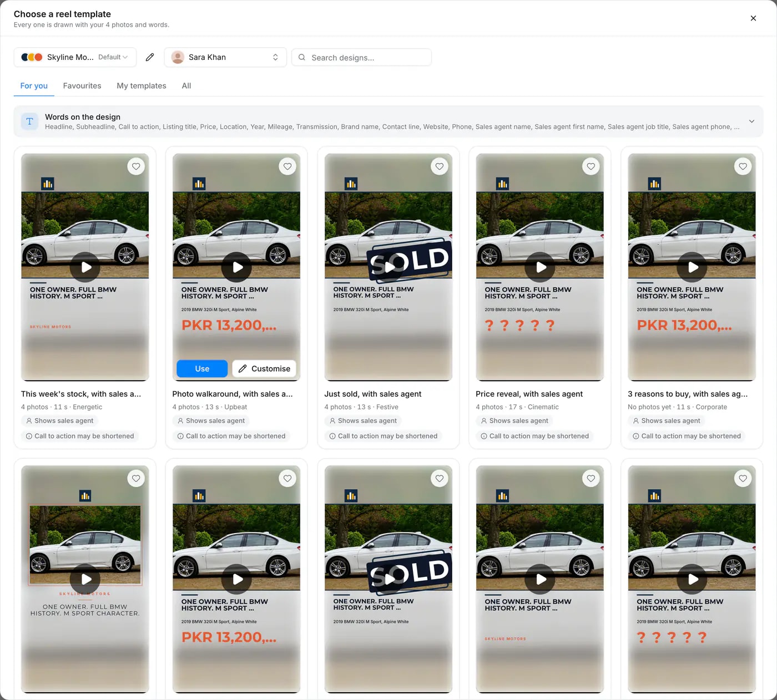The width and height of the screenshot is (777, 700).
Task: Show the All tab
Action: click(x=186, y=86)
